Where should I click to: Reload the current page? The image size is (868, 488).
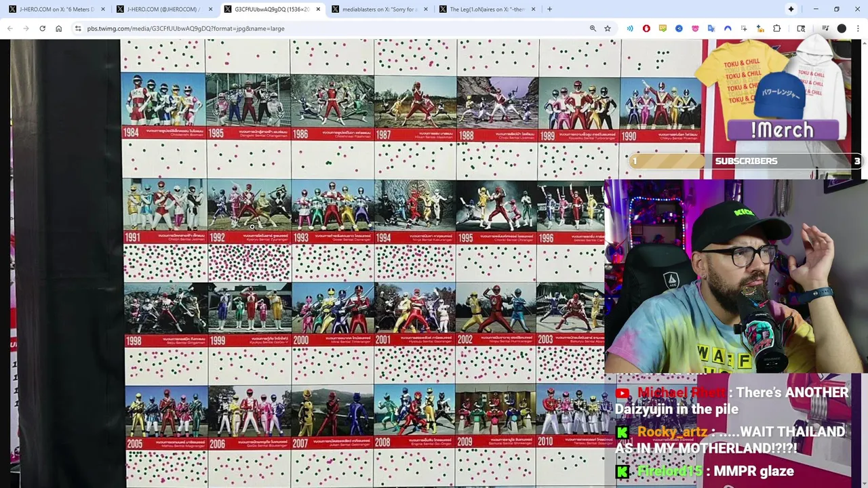coord(42,28)
